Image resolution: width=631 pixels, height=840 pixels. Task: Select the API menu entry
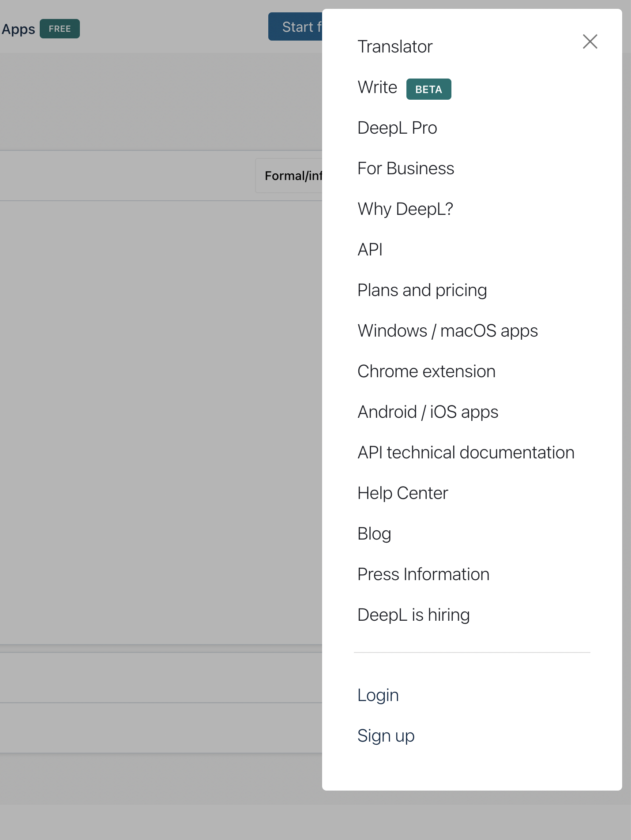click(x=370, y=250)
